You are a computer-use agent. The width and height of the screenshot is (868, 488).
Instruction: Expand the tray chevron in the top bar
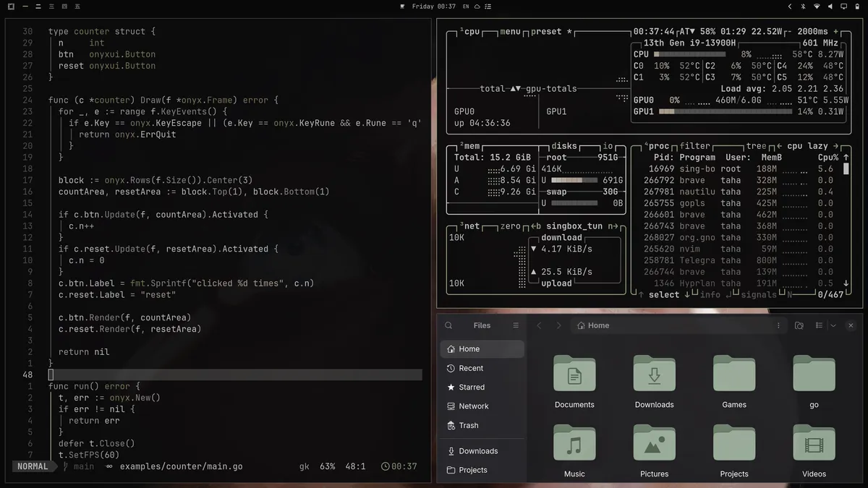(790, 7)
